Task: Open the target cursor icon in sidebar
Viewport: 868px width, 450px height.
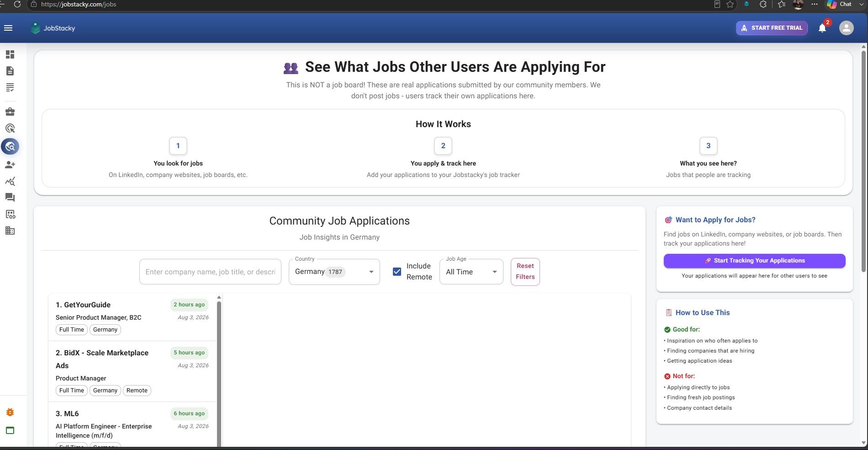Action: click(x=10, y=129)
